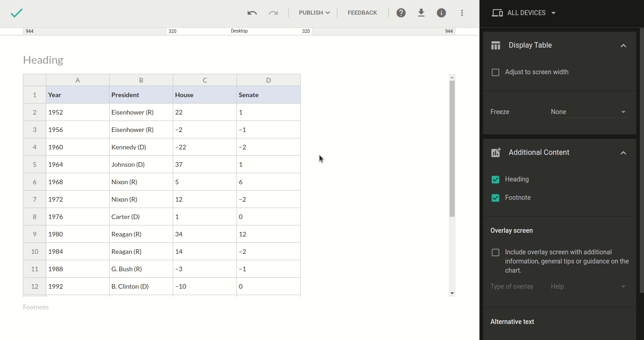Click the table's vertical scrollbar down arrow

[452, 293]
